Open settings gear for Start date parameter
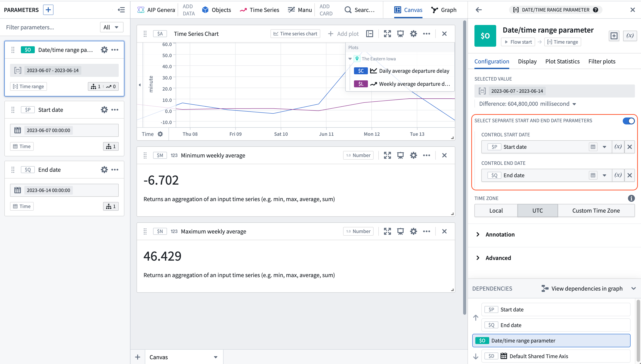This screenshot has width=641, height=364. click(x=104, y=110)
